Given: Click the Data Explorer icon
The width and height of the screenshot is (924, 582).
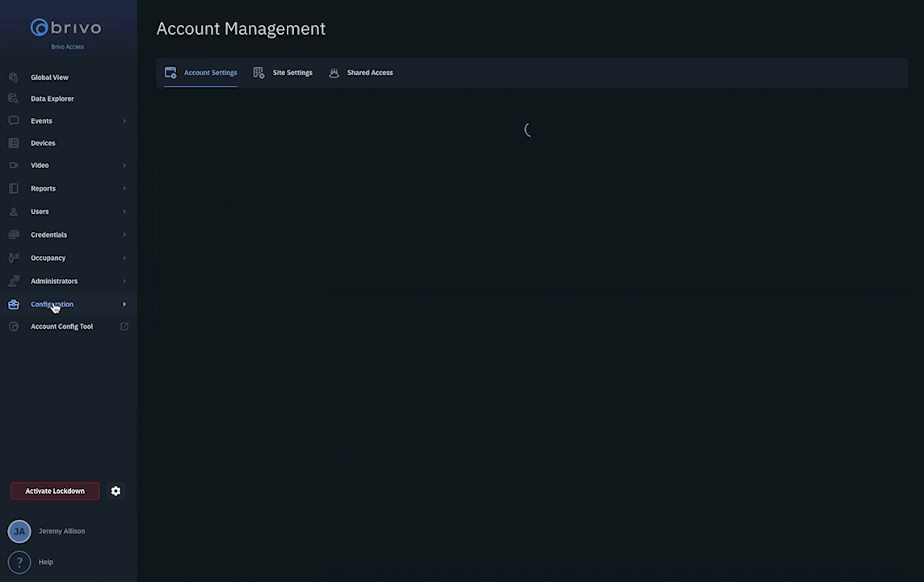Looking at the screenshot, I should coord(14,99).
